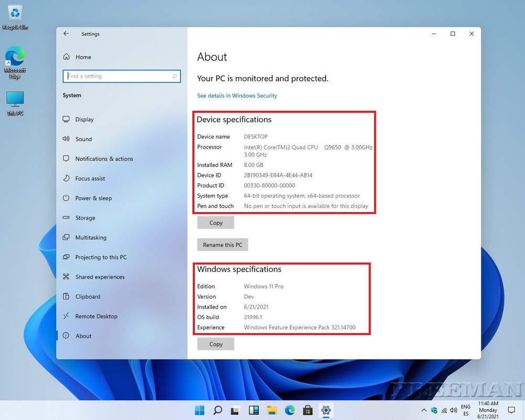Open Notifications & actions
The width and height of the screenshot is (525, 420).
104,159
